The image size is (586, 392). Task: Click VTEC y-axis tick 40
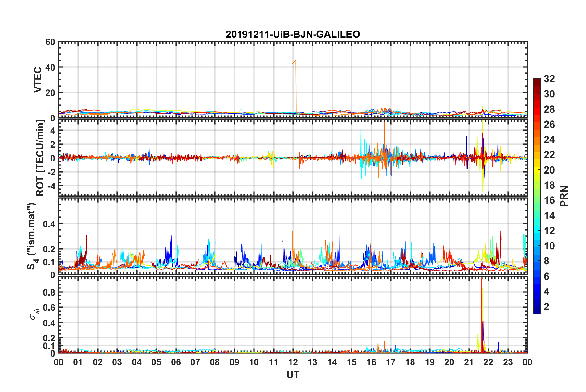pyautogui.click(x=50, y=67)
